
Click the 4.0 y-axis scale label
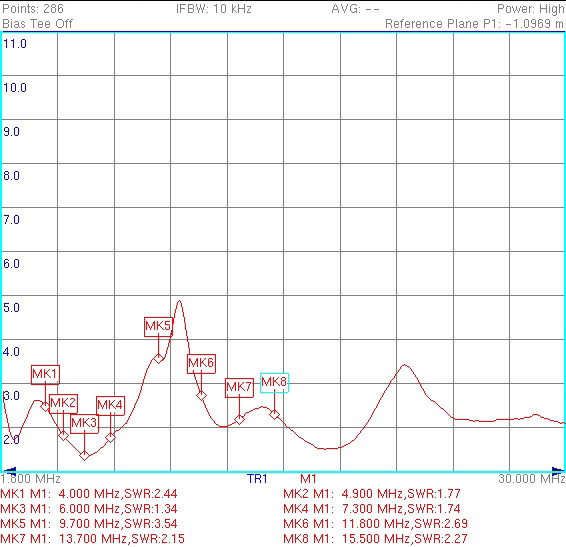click(12, 352)
